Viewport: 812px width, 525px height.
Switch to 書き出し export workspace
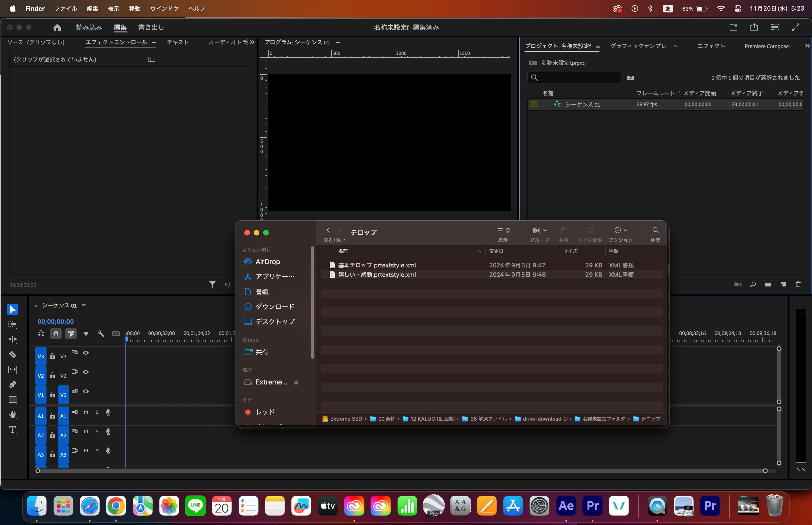pyautogui.click(x=151, y=27)
